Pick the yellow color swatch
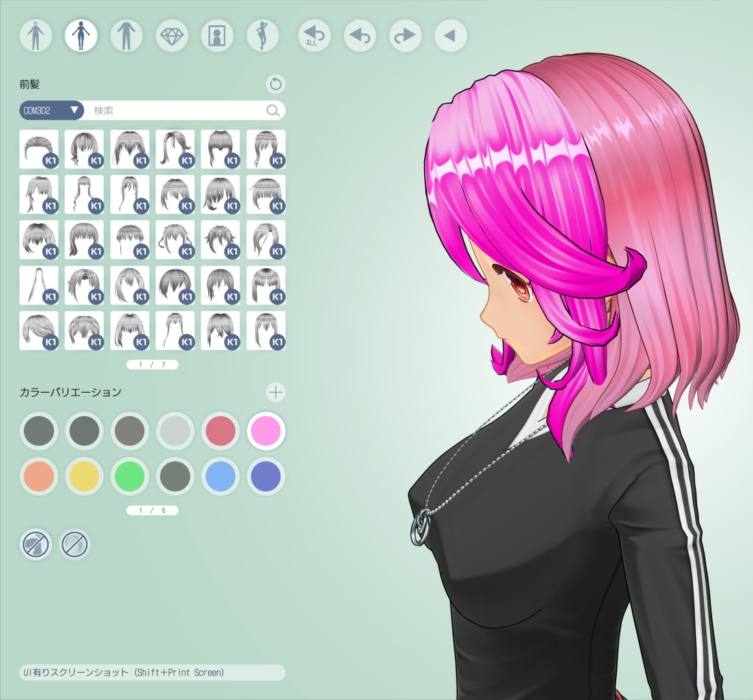This screenshot has width=753, height=700. click(84, 476)
